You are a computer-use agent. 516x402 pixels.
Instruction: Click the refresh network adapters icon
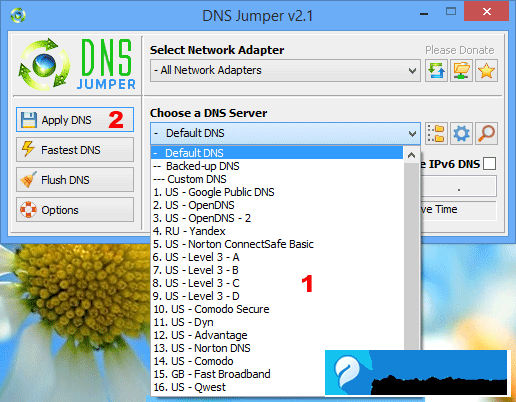pos(436,71)
